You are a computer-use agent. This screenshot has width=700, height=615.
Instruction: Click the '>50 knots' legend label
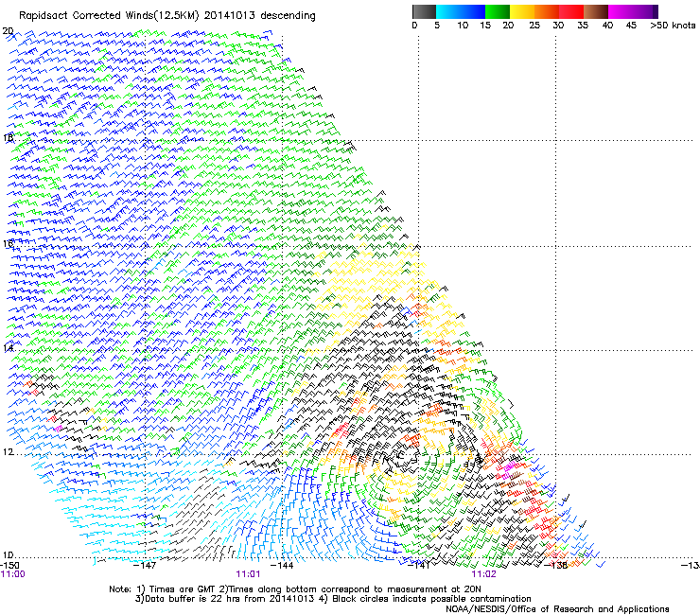(x=673, y=26)
